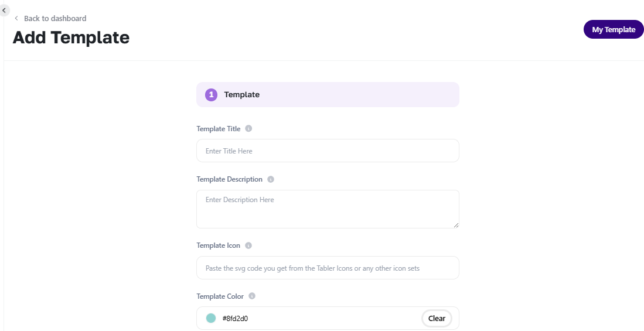Click the info icon next to Template Description

coord(271,179)
